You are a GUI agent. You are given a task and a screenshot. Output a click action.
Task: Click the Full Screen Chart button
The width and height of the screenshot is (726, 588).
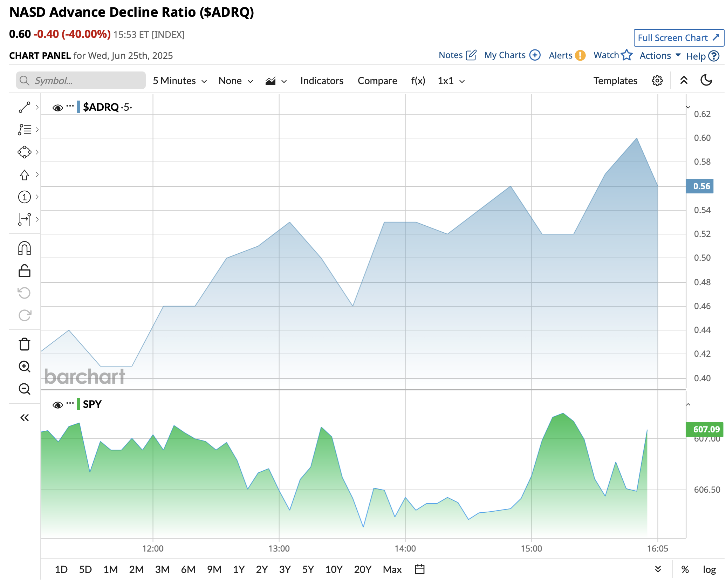[x=678, y=38]
